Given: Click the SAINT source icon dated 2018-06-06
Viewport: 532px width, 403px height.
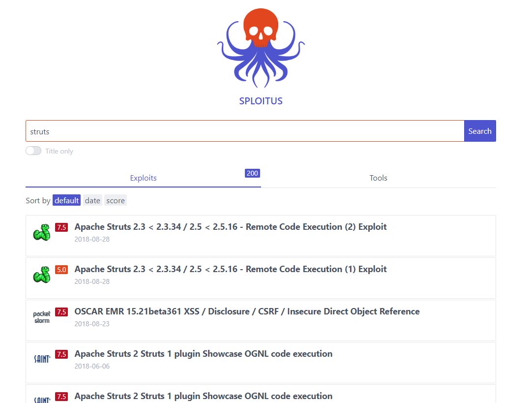Looking at the screenshot, I should [x=42, y=359].
